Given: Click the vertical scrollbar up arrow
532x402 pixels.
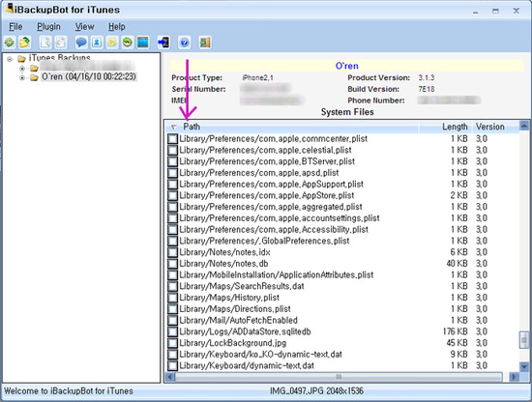Looking at the screenshot, I should (x=524, y=126).
